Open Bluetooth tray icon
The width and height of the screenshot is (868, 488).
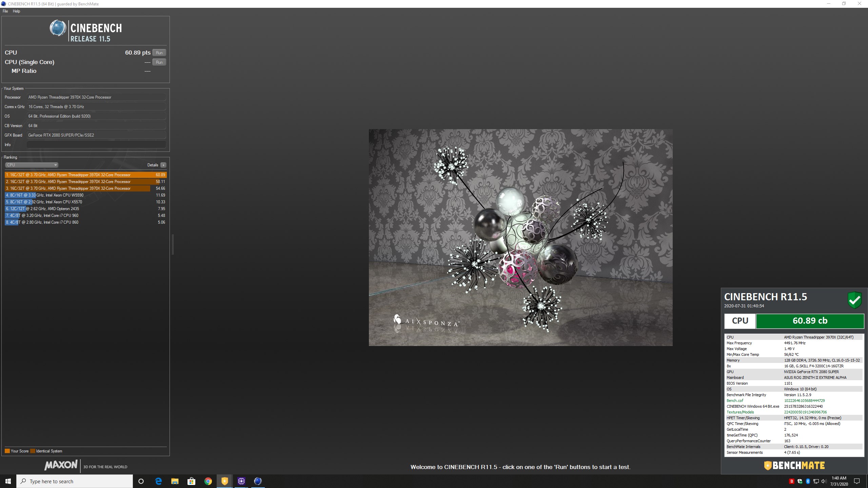point(808,481)
